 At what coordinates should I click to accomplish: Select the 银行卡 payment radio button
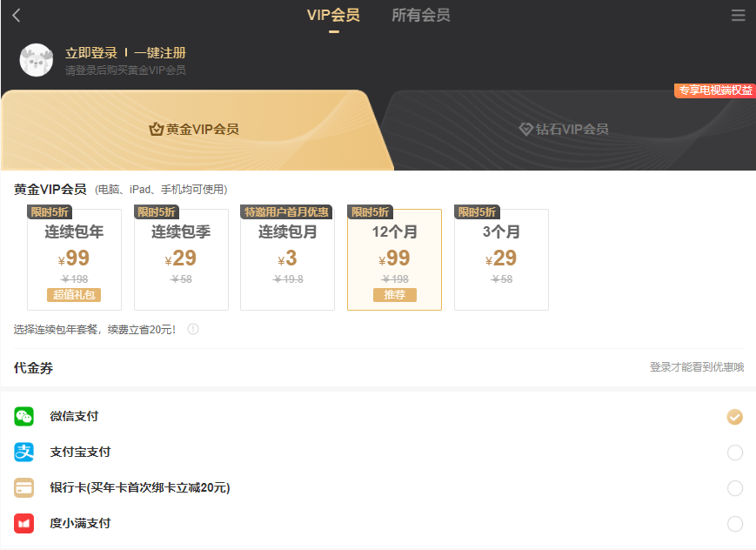[x=735, y=488]
